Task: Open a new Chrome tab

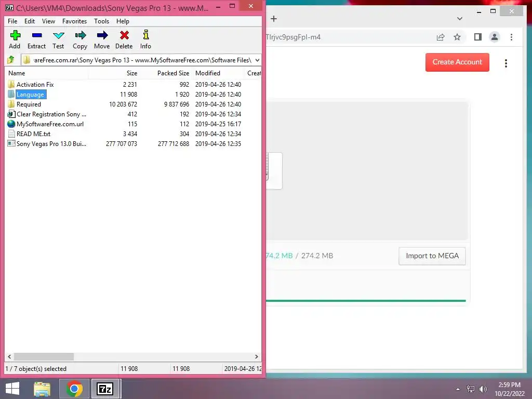Action: point(274,19)
